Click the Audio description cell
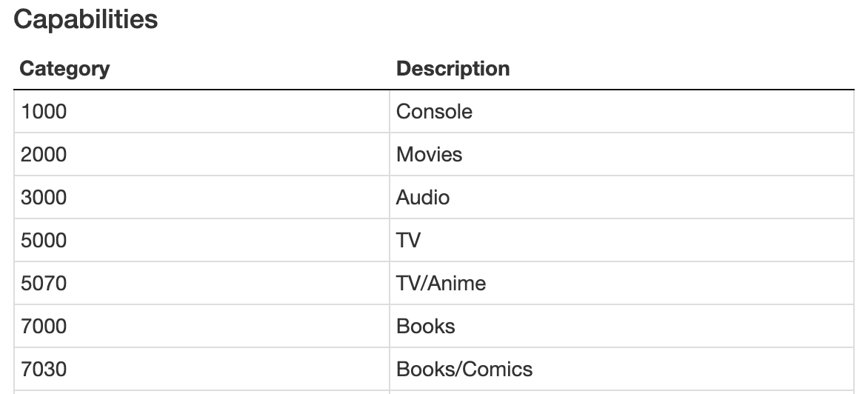Screen dimensions: 868x394 pyautogui.click(x=621, y=198)
